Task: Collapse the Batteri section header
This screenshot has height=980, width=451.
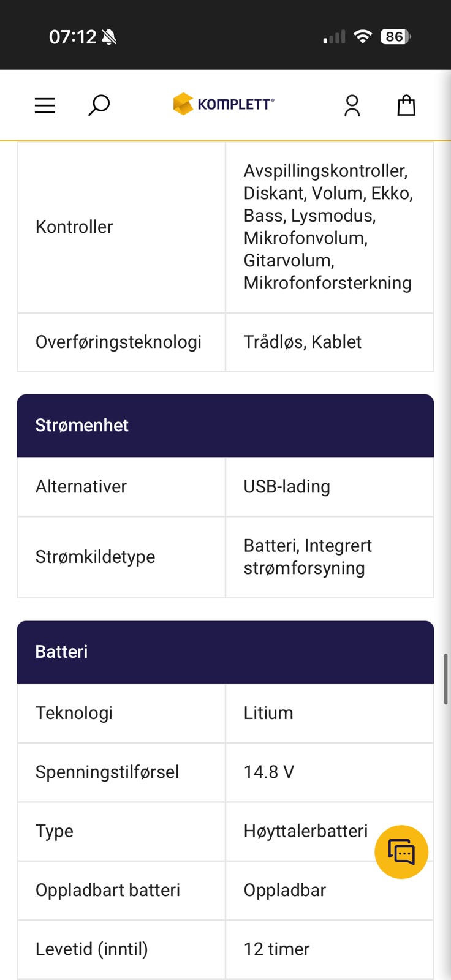Action: click(225, 652)
